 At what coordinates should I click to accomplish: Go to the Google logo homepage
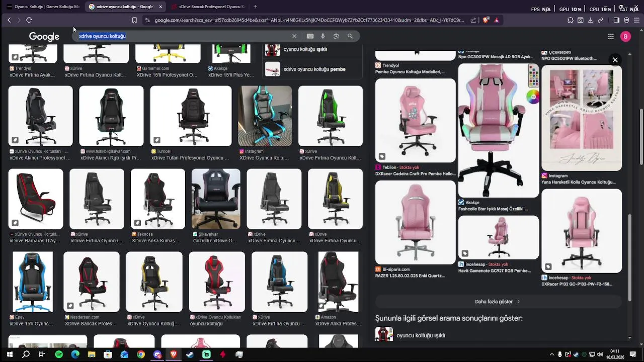[x=44, y=37]
